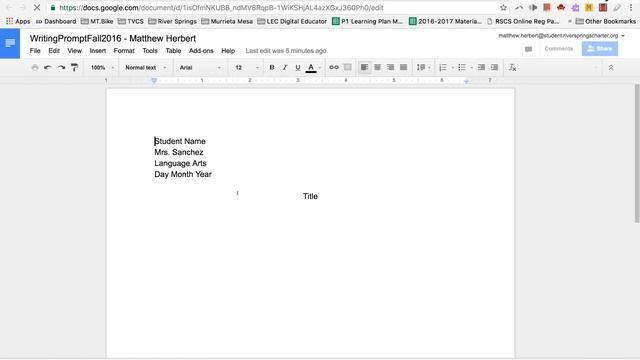Open the Format menu

(x=124, y=51)
